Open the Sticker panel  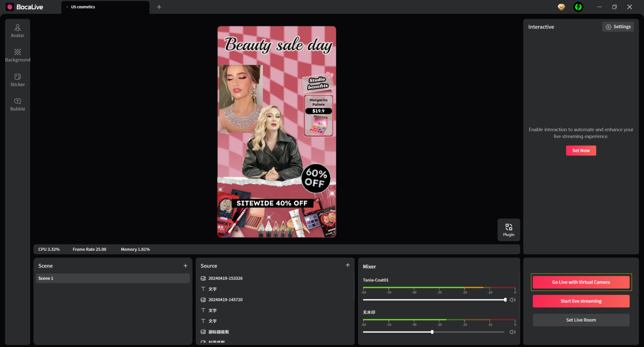click(x=17, y=80)
